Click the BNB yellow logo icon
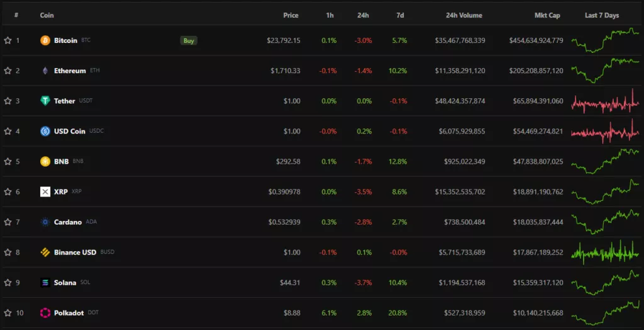644x330 pixels. click(x=45, y=161)
